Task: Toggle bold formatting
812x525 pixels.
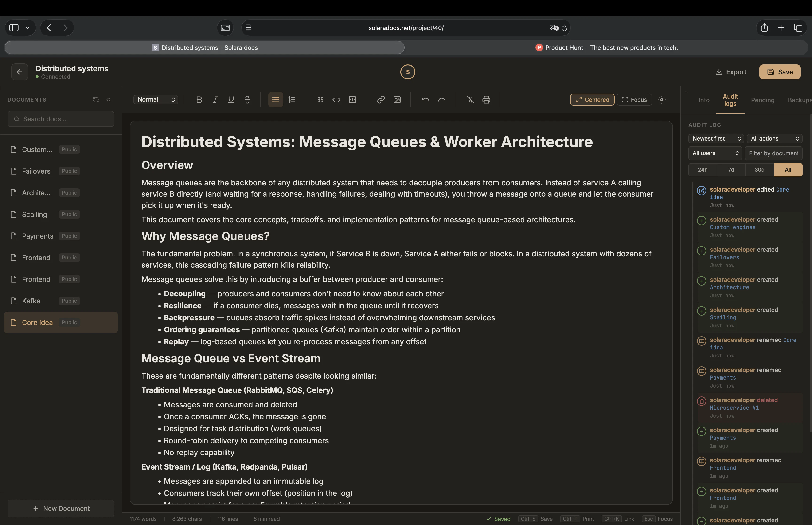Action: coord(199,100)
